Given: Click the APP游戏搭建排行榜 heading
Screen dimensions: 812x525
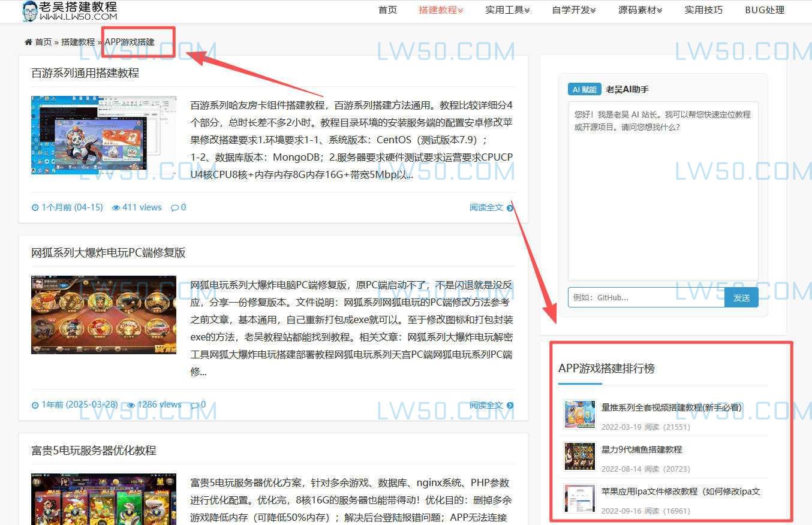Looking at the screenshot, I should coord(606,369).
